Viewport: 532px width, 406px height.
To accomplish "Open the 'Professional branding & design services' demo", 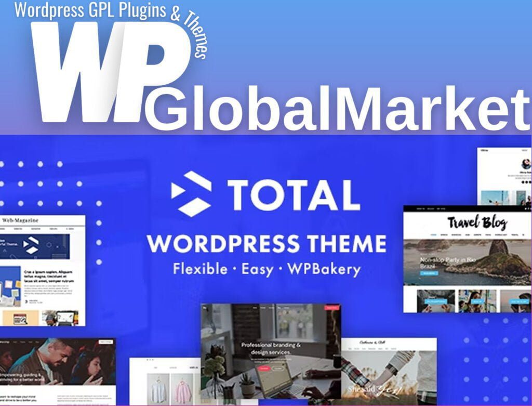I will click(x=271, y=351).
